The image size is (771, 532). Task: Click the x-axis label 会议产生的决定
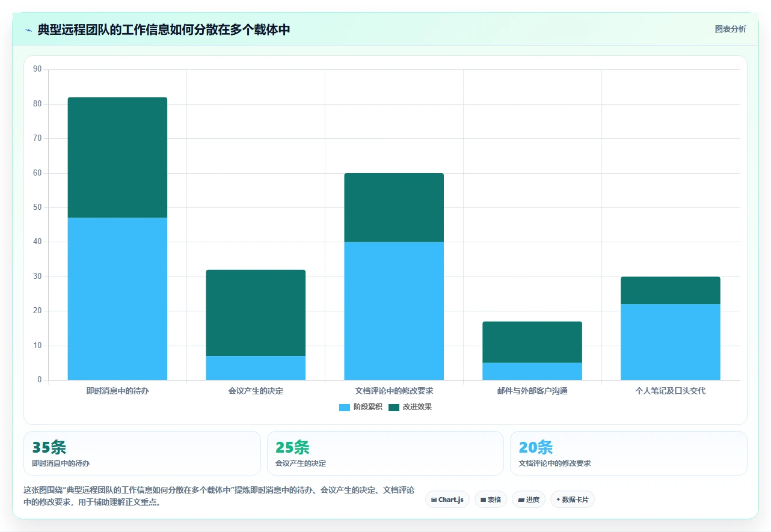tap(256, 391)
